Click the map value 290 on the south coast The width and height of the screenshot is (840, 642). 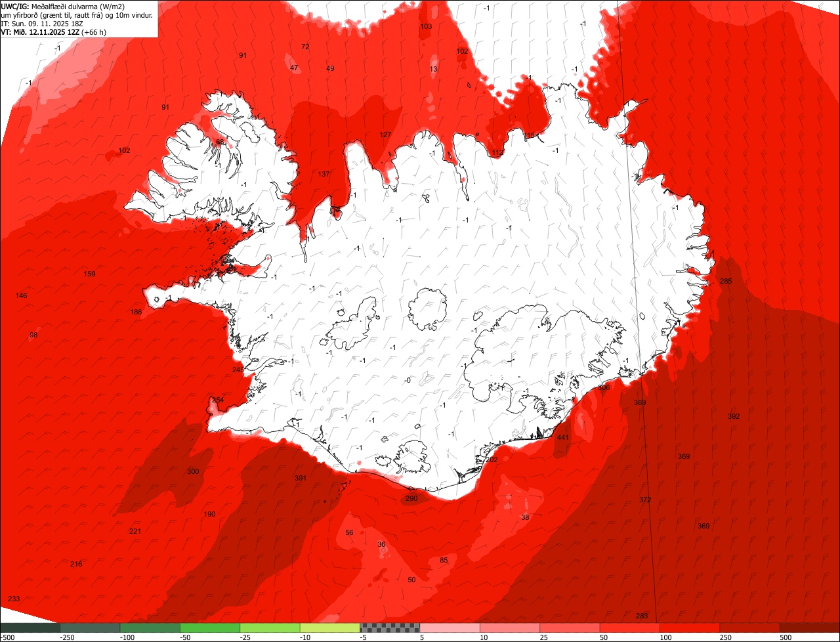pos(411,498)
